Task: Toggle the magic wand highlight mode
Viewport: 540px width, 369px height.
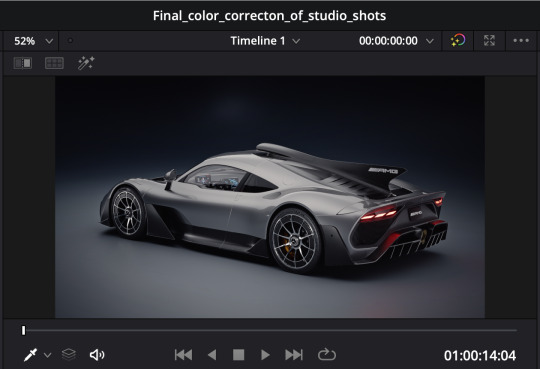Action: [86, 63]
